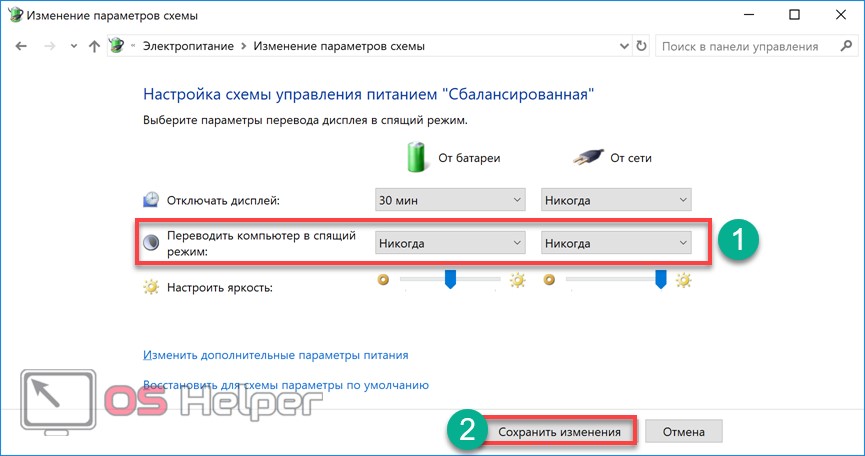The image size is (865, 456).
Task: Maximize the window
Action: pyautogui.click(x=794, y=15)
